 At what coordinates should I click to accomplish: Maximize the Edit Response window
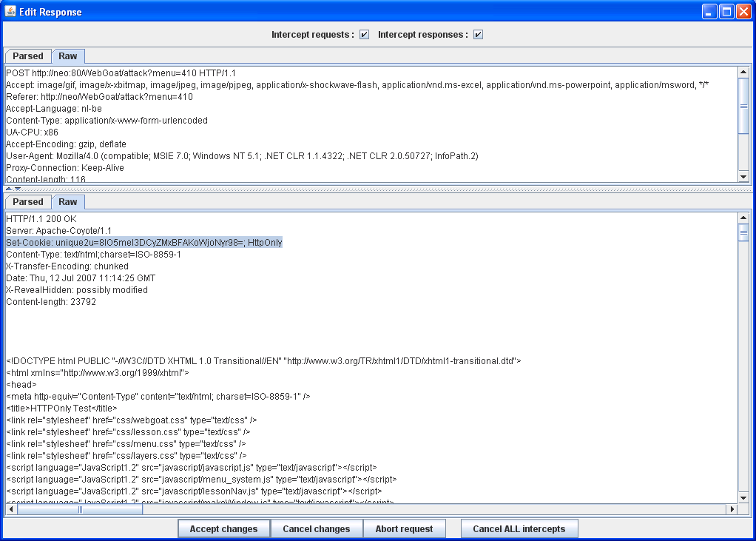(x=726, y=11)
